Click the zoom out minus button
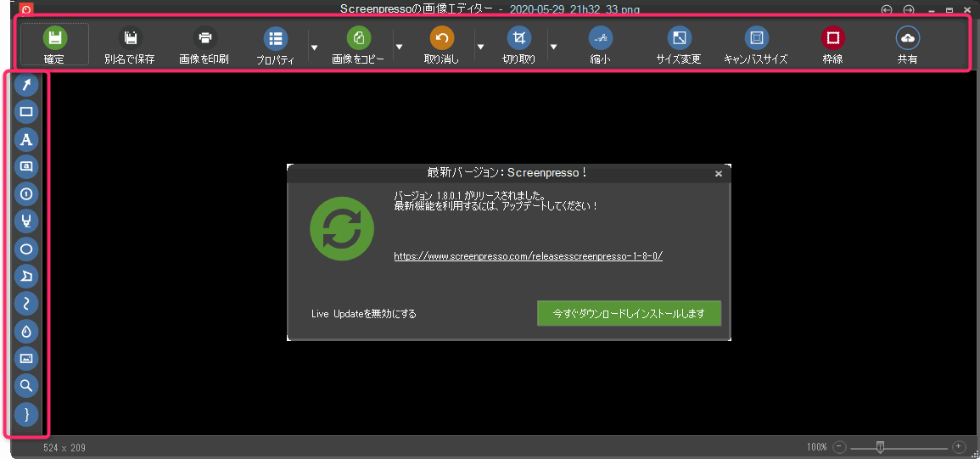Screen dimensions: 980x459 tap(839, 447)
